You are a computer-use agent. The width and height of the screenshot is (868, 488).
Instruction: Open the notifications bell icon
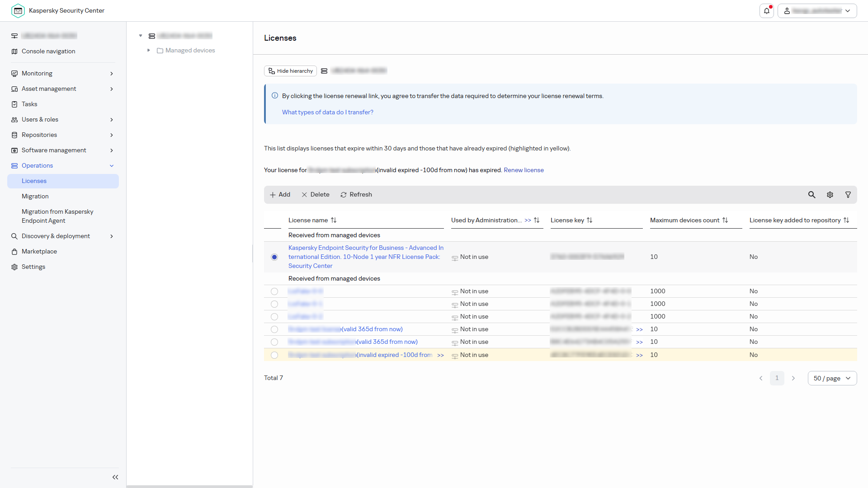(x=767, y=11)
